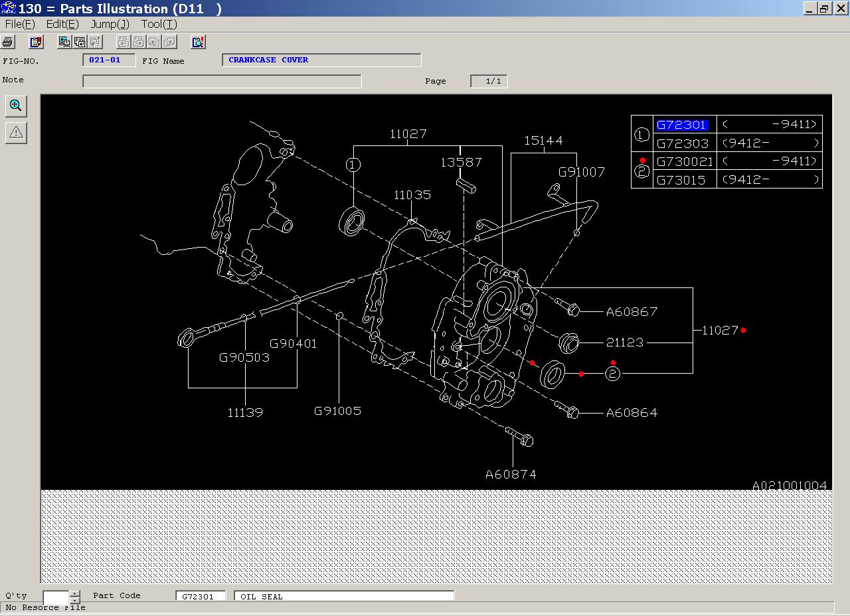Click part label G91005 in the diagram
The width and height of the screenshot is (850, 616).
coord(337,410)
